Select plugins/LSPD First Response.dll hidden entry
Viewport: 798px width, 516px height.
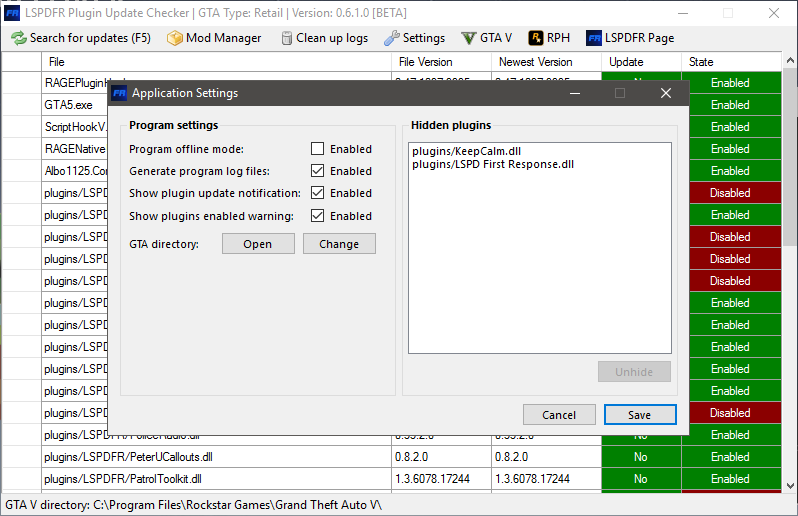click(x=492, y=164)
